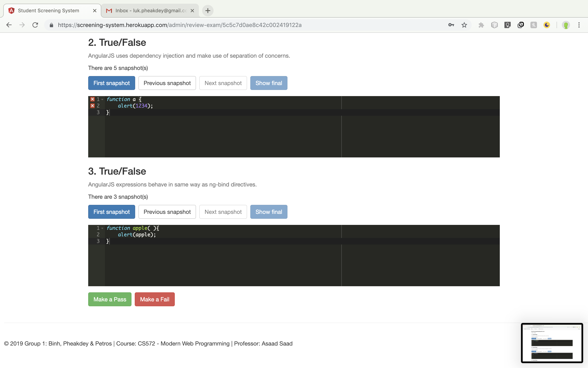Click Next snapshot for question 2
Screen dimensions: 588x368
pyautogui.click(x=223, y=83)
